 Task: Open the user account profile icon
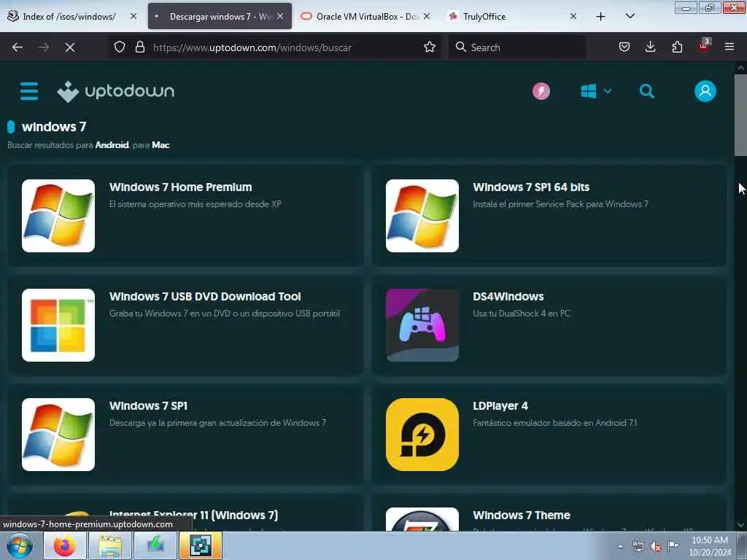click(x=705, y=91)
